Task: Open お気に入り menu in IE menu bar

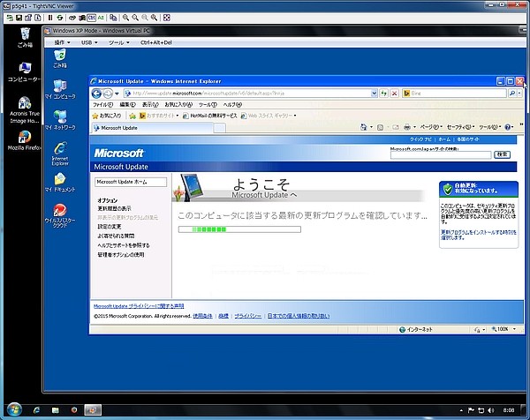Action: pyautogui.click(x=178, y=105)
